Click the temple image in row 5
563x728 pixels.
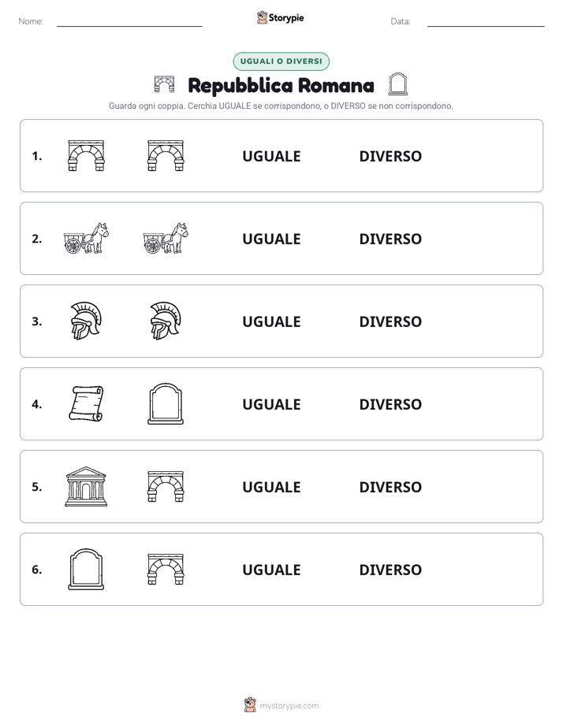click(86, 486)
